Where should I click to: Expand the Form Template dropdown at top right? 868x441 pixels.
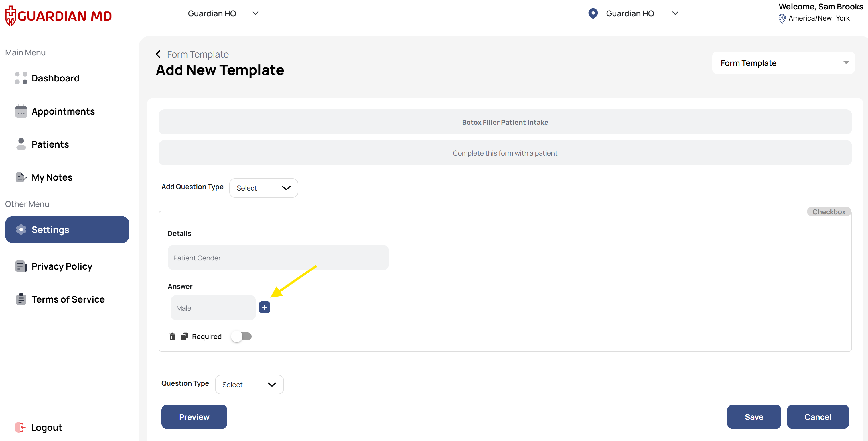(783, 63)
